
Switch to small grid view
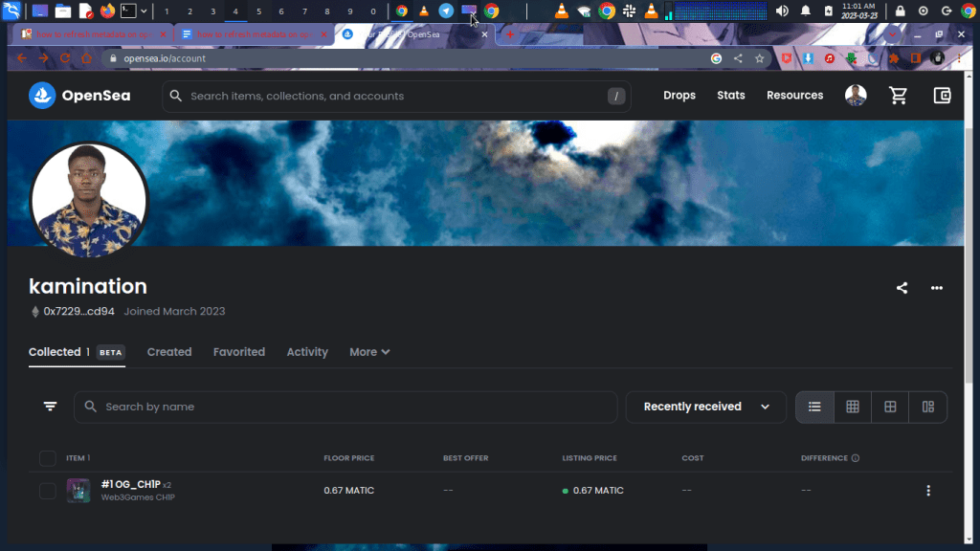853,407
